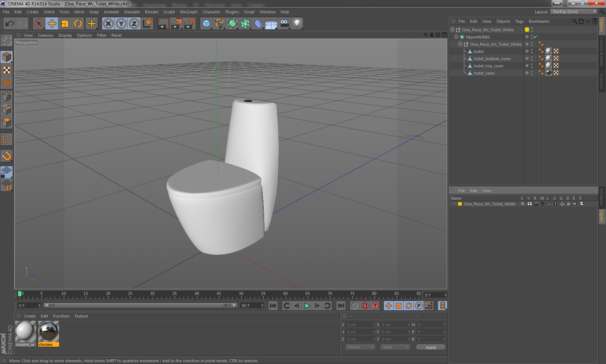Collapse the HyperNURBS tree node
606x364 pixels.
(456, 37)
